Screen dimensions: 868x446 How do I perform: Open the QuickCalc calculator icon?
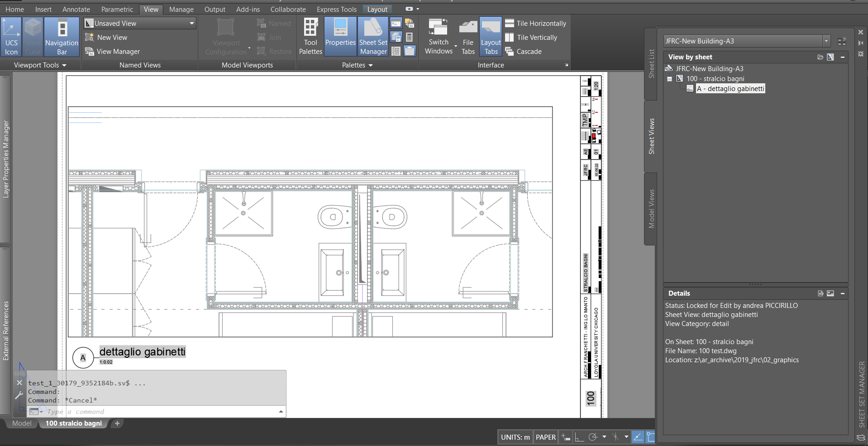(x=410, y=37)
